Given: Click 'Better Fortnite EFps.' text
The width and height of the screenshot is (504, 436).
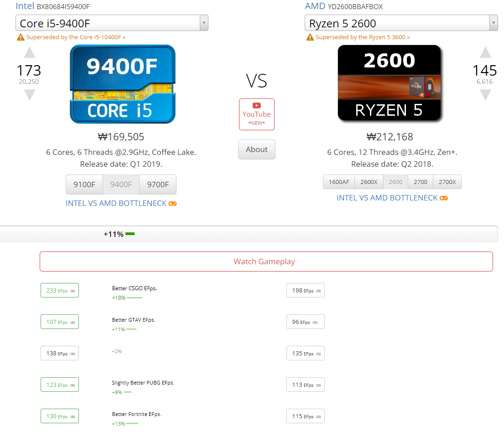Looking at the screenshot, I should 137,414.
